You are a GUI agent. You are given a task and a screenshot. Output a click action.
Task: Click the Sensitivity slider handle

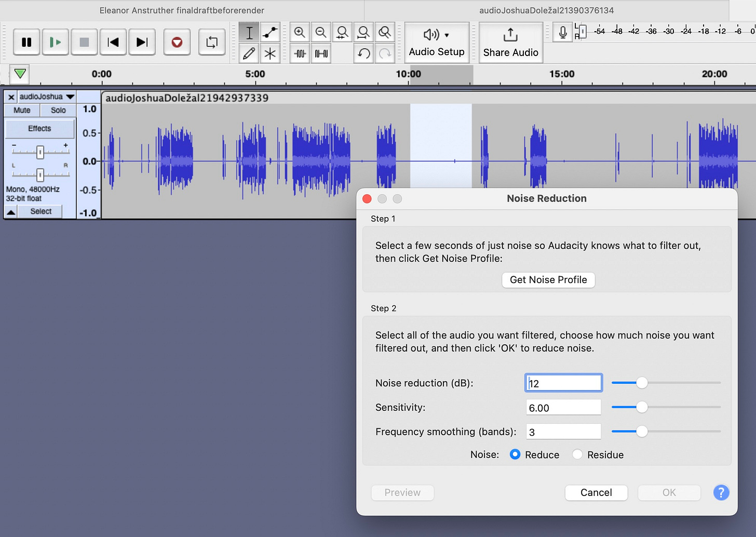[642, 407]
